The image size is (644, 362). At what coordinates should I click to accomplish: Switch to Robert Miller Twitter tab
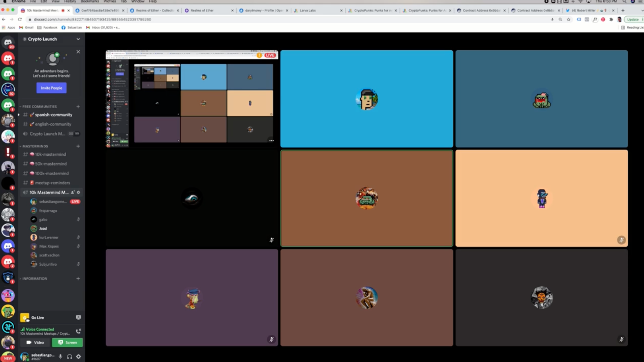[590, 10]
